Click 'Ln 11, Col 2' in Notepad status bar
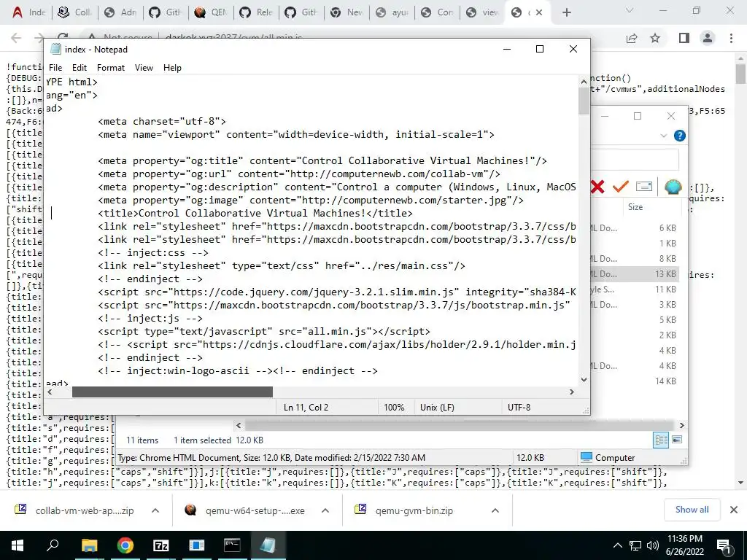 coord(306,407)
